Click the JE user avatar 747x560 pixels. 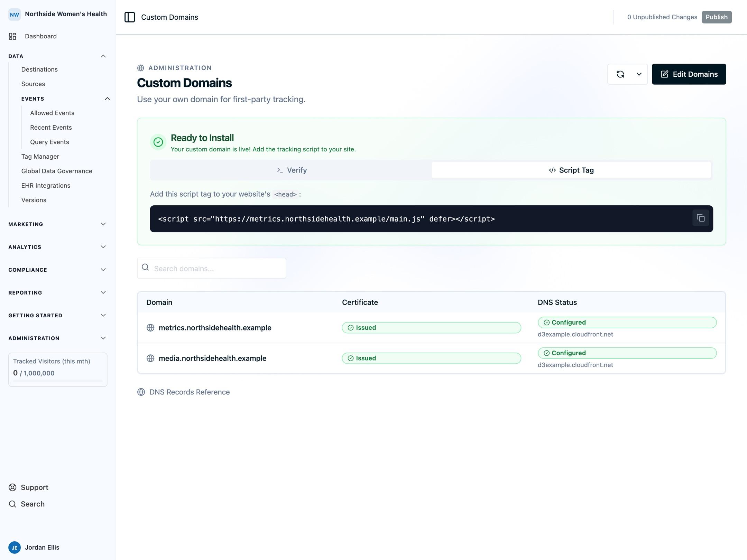(15, 548)
